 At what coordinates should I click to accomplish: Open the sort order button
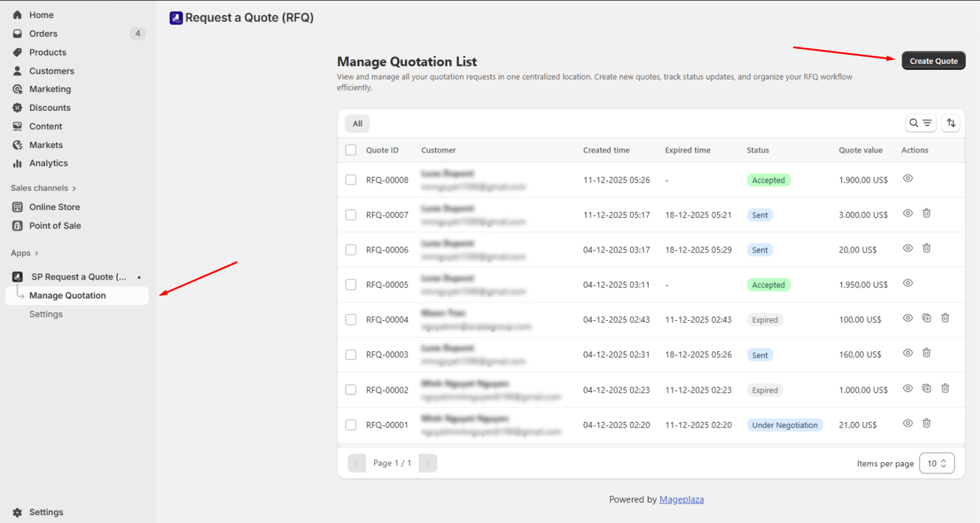(951, 123)
